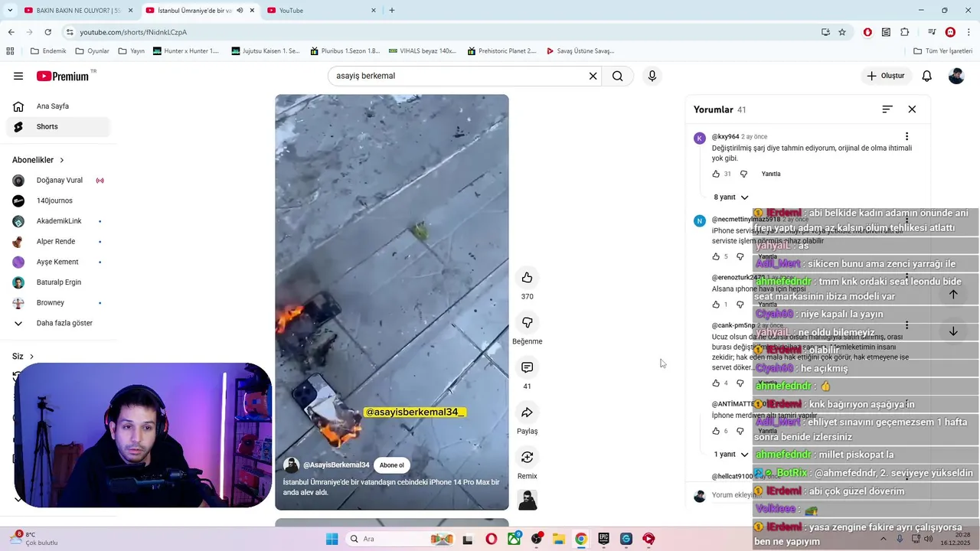
Task: Open Epic Games from taskbar
Action: [x=603, y=539]
